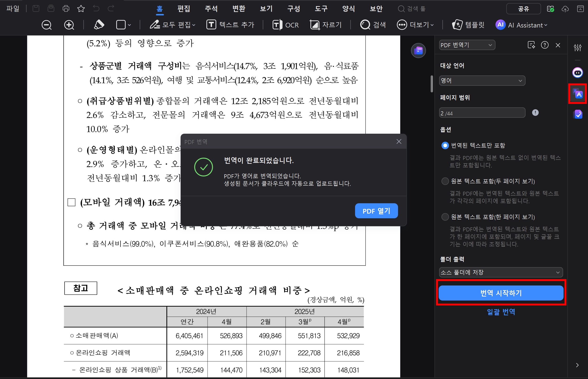Screen dimensions: 588x379
Task: Click the help question mark icon
Action: tap(545, 45)
